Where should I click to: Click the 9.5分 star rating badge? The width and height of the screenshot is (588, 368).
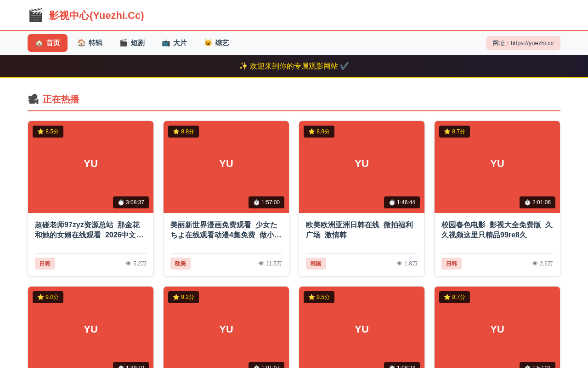click(x=319, y=297)
